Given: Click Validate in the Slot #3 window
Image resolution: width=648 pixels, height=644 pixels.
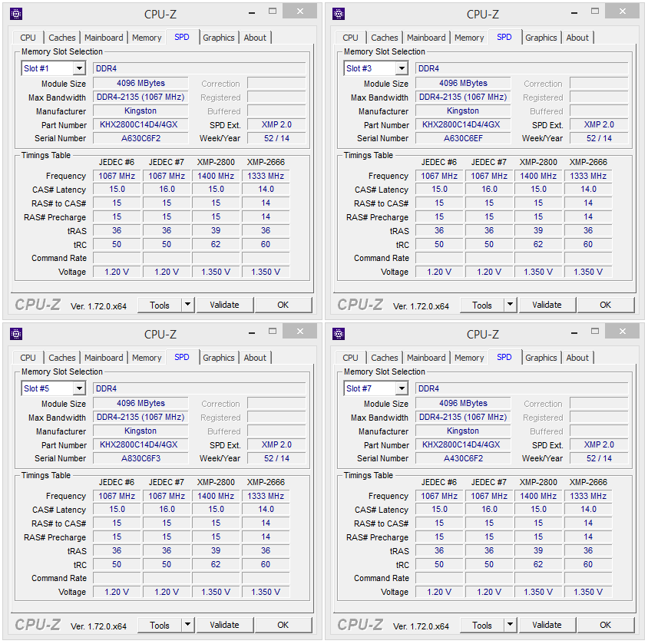Looking at the screenshot, I should [547, 305].
